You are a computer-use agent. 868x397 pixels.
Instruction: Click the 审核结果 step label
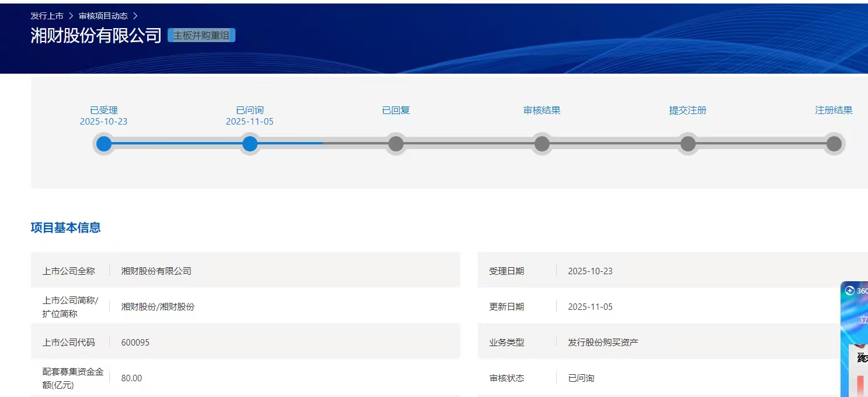pyautogui.click(x=542, y=110)
